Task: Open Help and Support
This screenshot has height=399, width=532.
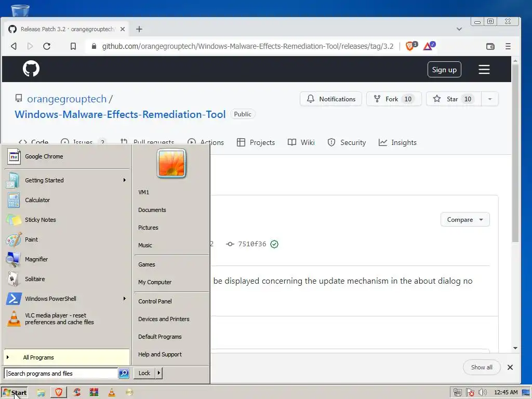Action: [160, 354]
